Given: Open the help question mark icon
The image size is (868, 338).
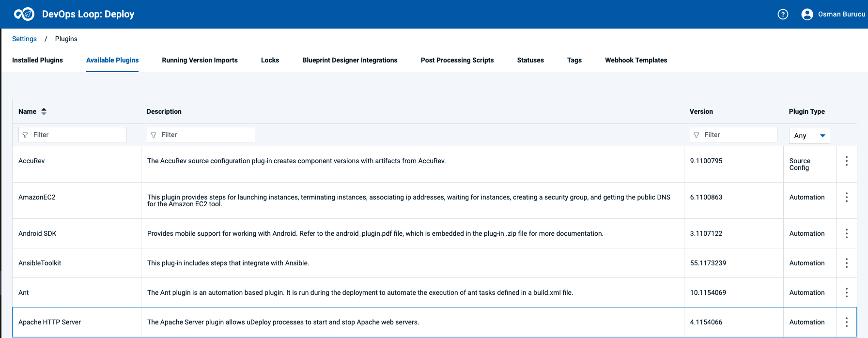Looking at the screenshot, I should [783, 14].
